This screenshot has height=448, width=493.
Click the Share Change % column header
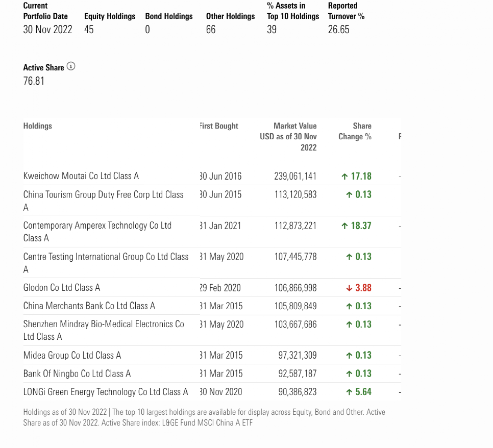[x=355, y=132]
